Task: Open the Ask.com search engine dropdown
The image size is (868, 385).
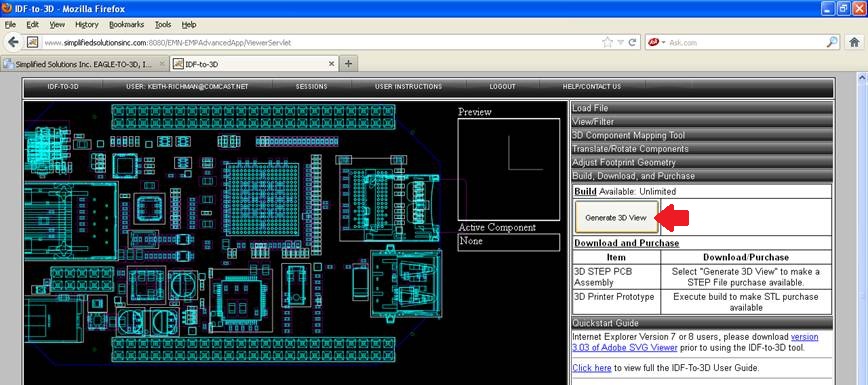Action: tap(657, 42)
